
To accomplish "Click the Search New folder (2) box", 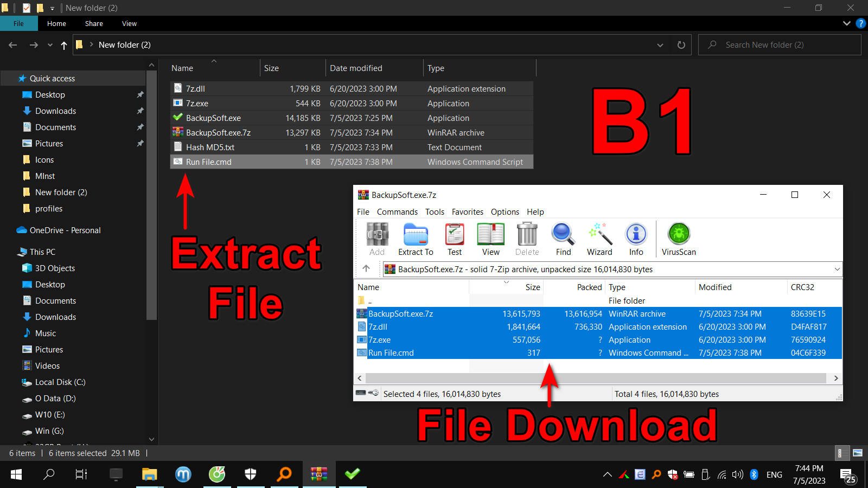I will pyautogui.click(x=780, y=45).
